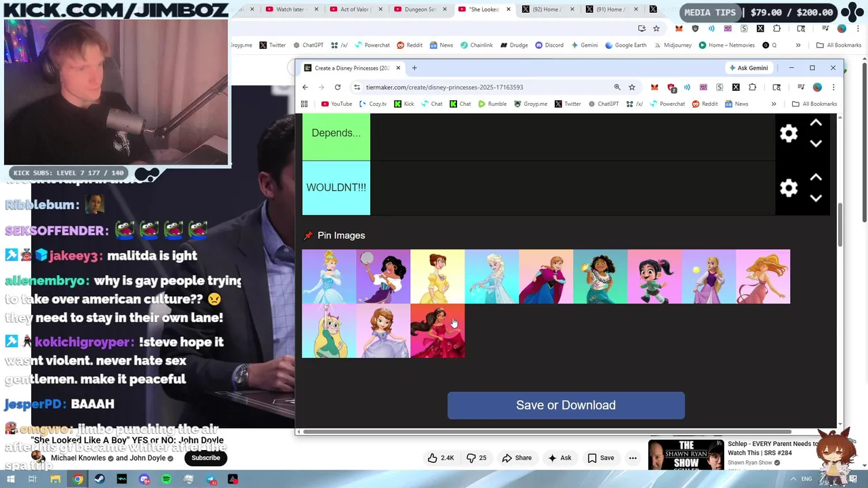
Task: Open All Bookmarks folder in TierMaker window
Action: coord(814,104)
